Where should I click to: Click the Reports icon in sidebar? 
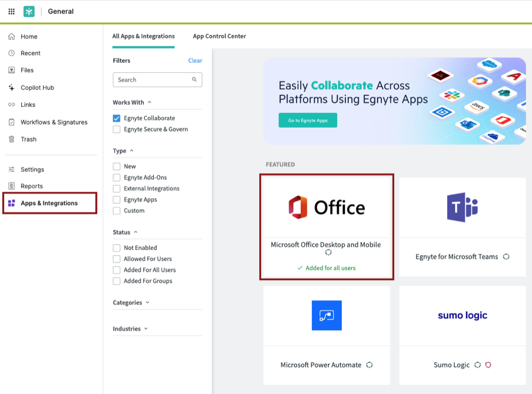(12, 186)
